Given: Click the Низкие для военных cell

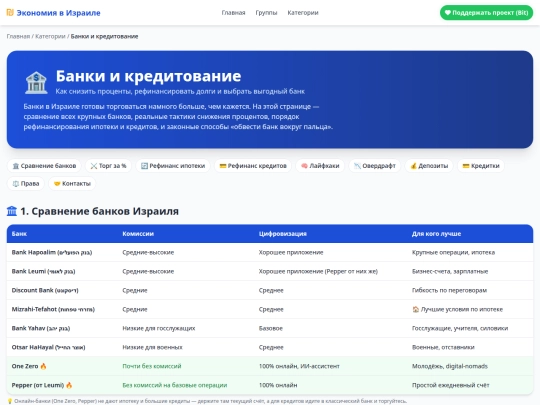Looking at the screenshot, I should point(153,347).
